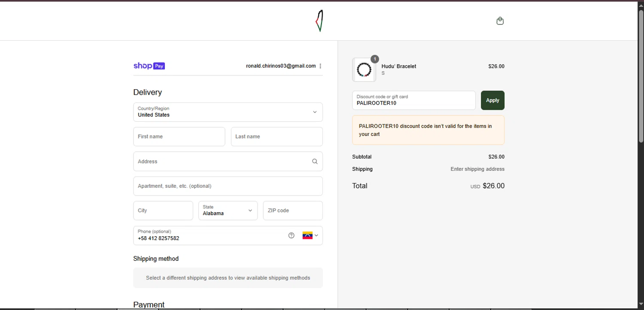Click the invalid discount code warning message
644x310 pixels.
[428, 130]
